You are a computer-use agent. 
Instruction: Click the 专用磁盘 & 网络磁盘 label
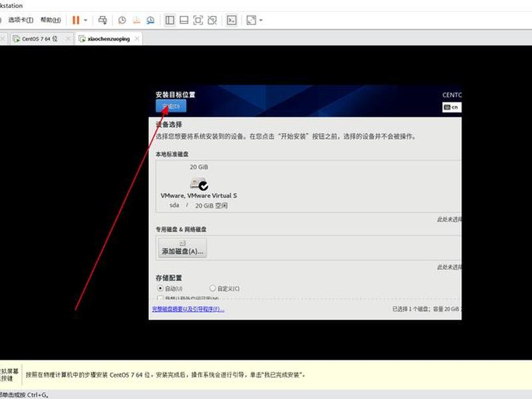(181, 229)
